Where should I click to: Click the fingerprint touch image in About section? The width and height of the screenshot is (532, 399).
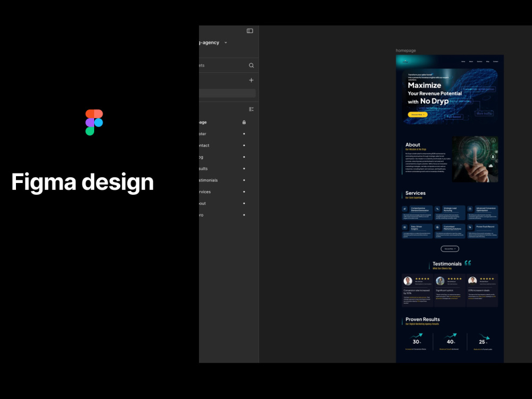click(475, 159)
